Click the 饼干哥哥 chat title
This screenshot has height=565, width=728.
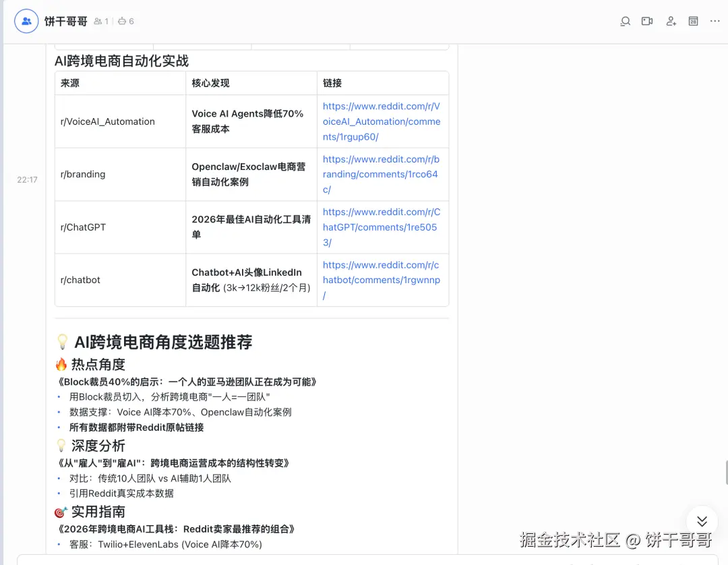[65, 22]
